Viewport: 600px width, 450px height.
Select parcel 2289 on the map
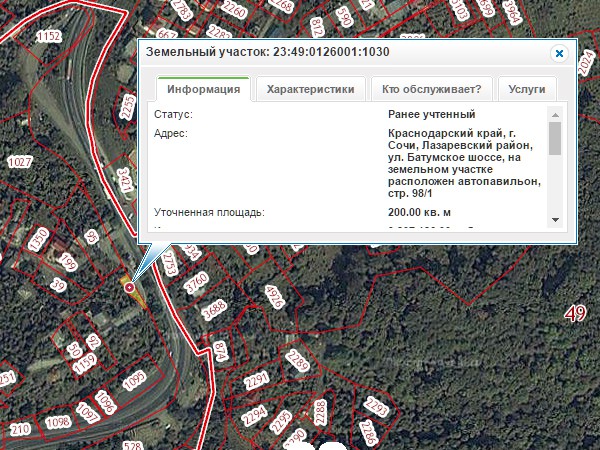tap(298, 360)
